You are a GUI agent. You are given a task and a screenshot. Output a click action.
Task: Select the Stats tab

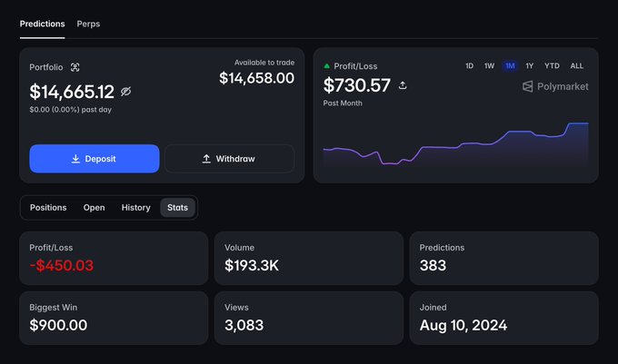coord(177,207)
